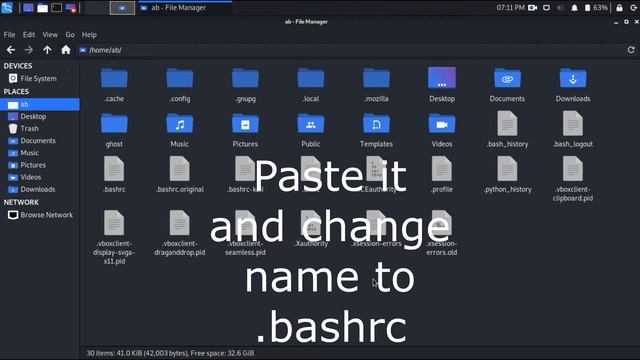Go forward using the right arrow
Viewport: 640px width, 360px height.
pyautogui.click(x=29, y=50)
